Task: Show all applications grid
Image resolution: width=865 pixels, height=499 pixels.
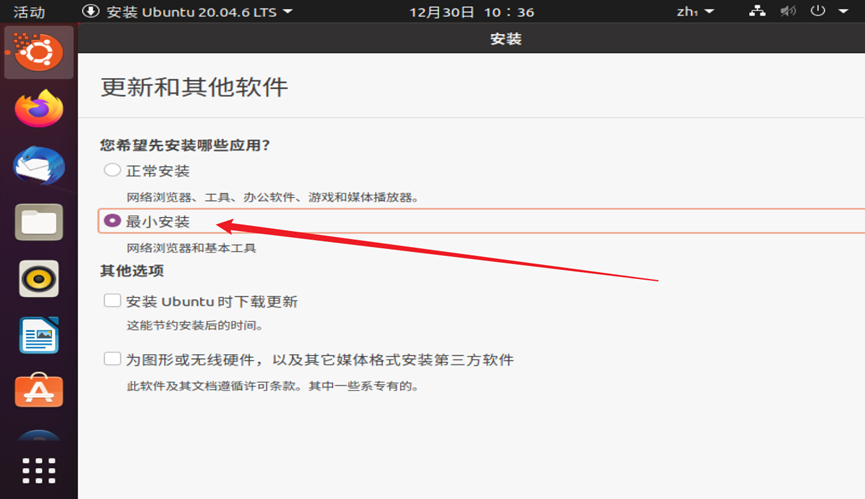Action: click(x=39, y=470)
